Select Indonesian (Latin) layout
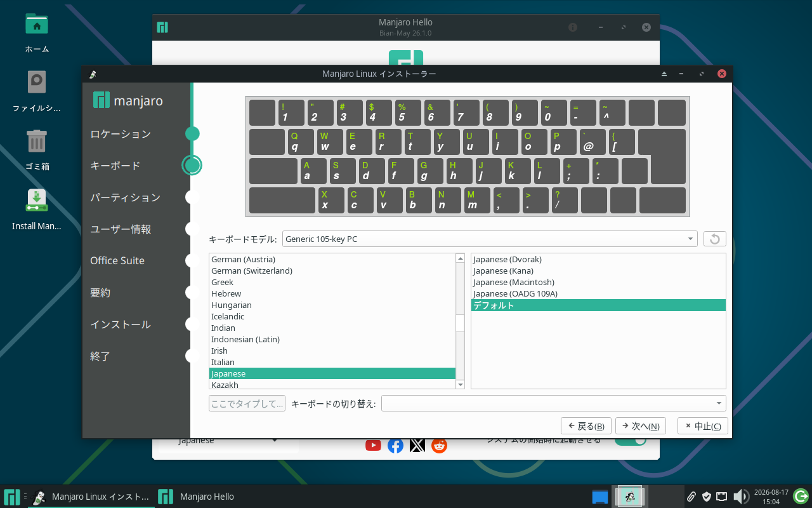 click(332, 339)
